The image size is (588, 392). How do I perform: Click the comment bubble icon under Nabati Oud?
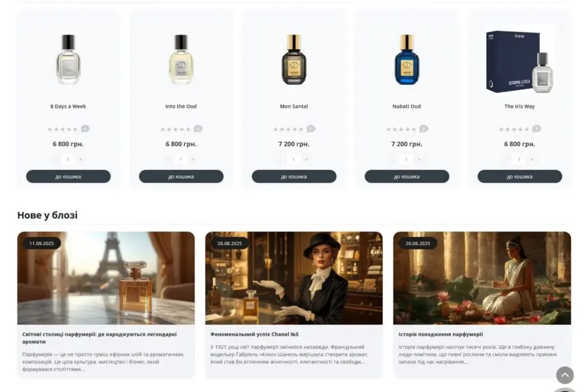(x=424, y=129)
